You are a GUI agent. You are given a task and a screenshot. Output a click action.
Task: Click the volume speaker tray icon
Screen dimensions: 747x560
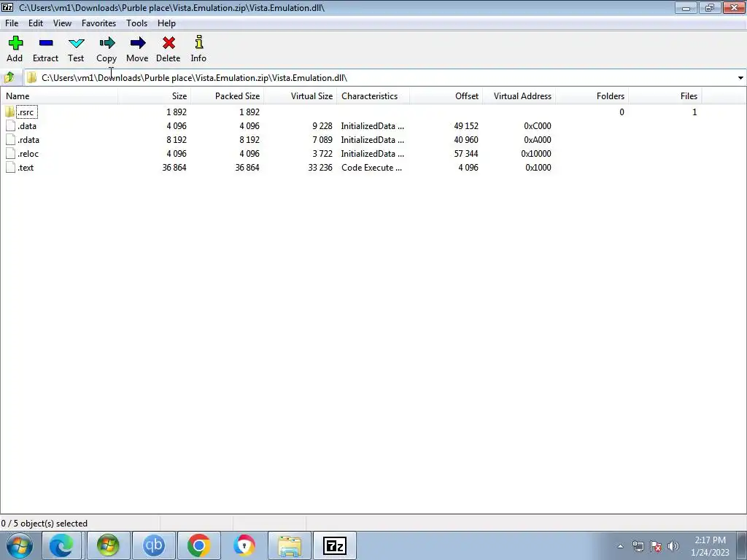(x=673, y=546)
